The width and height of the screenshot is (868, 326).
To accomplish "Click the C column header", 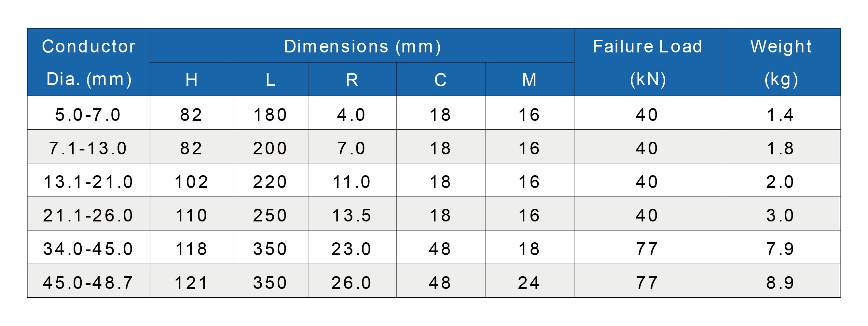I will (x=440, y=80).
